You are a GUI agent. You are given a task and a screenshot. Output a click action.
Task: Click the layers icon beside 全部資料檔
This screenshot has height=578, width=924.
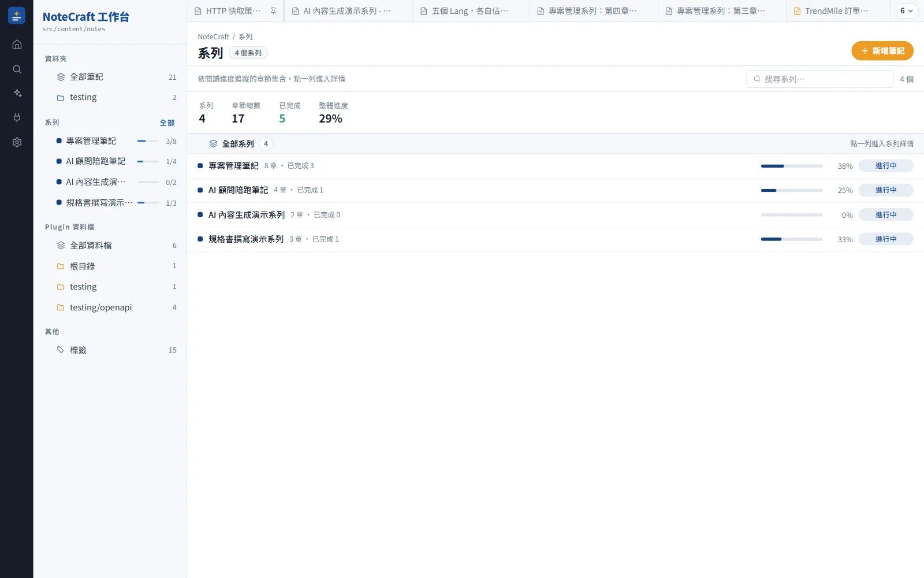click(x=61, y=246)
